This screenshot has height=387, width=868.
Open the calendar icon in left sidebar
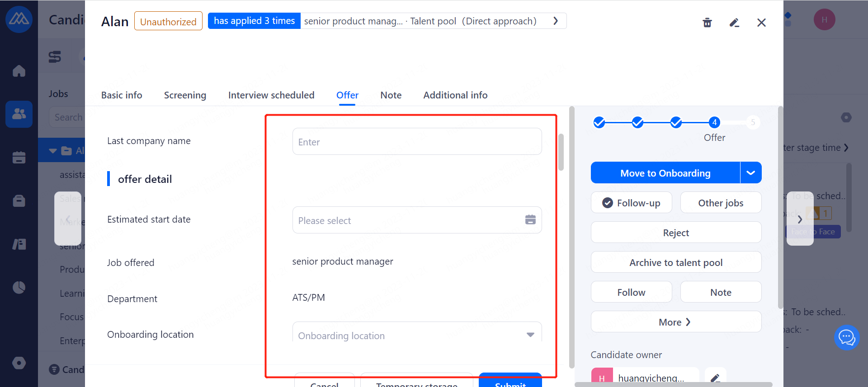coord(19,157)
